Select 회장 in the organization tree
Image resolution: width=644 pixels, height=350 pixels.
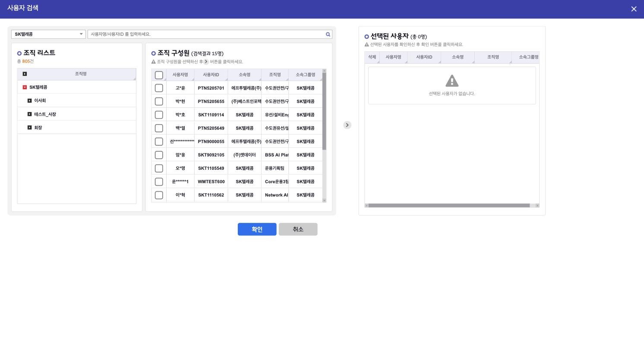pyautogui.click(x=38, y=128)
